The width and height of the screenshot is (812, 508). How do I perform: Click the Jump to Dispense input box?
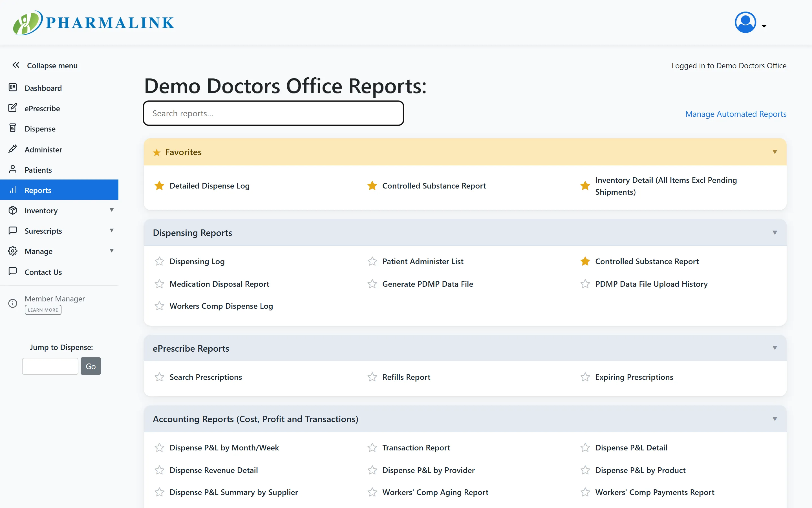click(50, 366)
